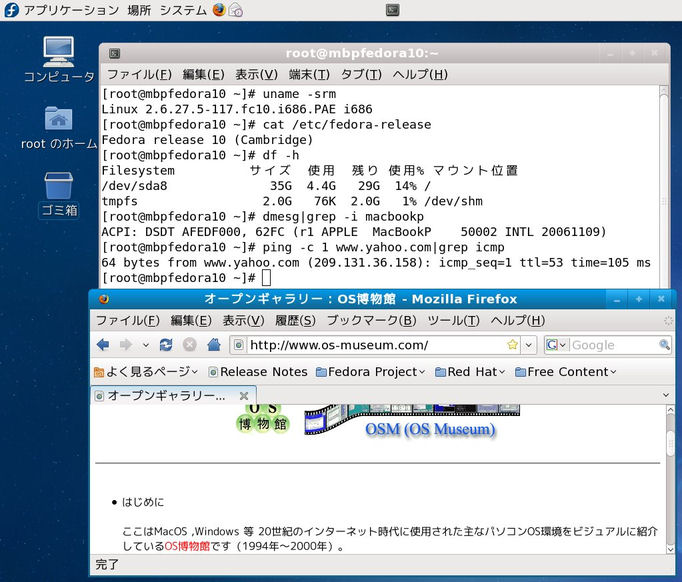Go forward with Firefox forward arrow
This screenshot has height=582, width=682.
pos(126,345)
